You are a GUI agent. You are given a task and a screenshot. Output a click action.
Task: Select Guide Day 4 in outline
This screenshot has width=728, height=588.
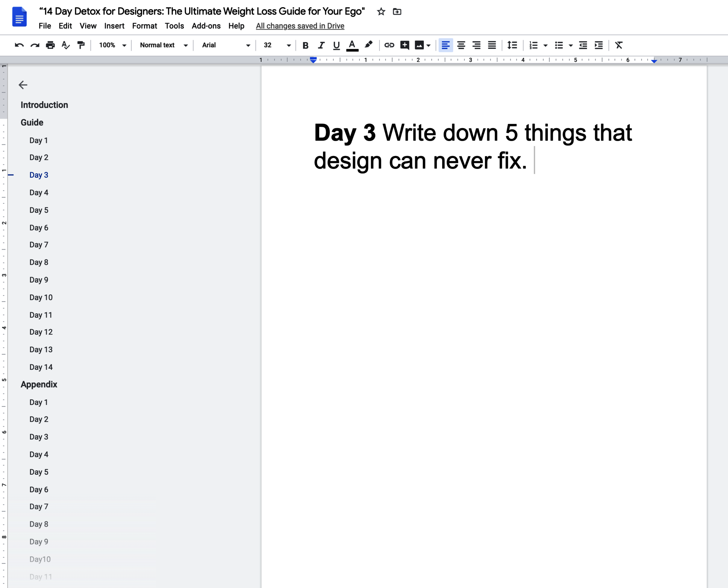click(39, 192)
